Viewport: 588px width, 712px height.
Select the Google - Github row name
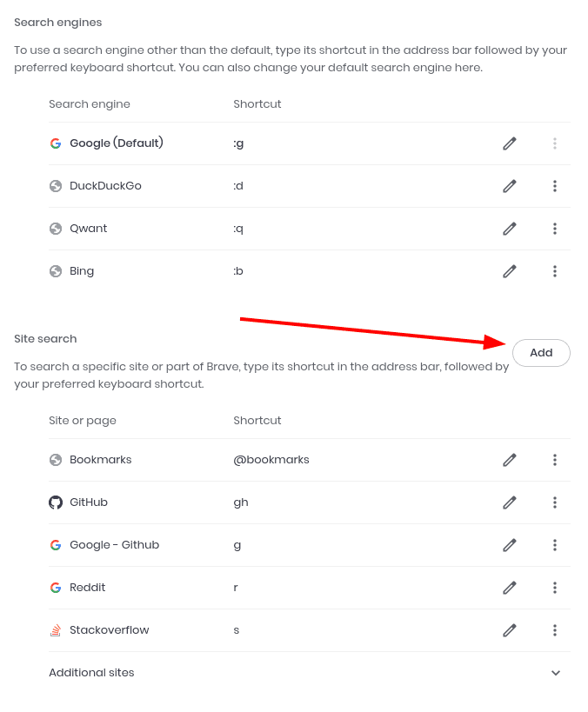(x=114, y=545)
